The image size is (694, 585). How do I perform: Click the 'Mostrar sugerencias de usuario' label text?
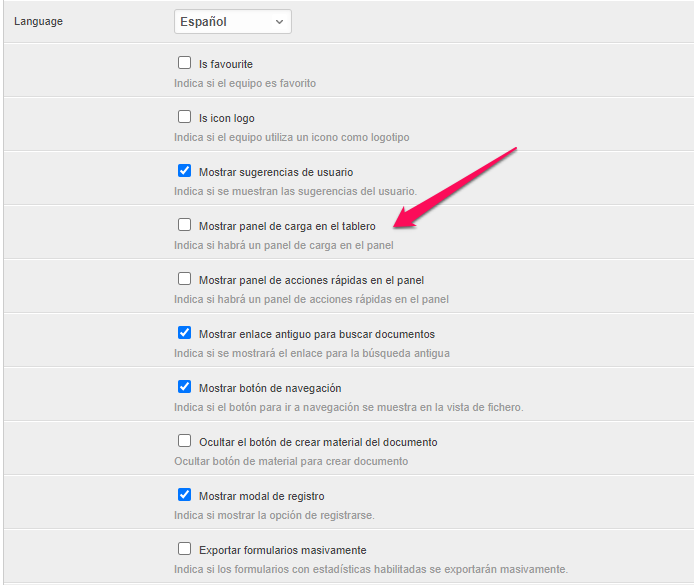(275, 172)
